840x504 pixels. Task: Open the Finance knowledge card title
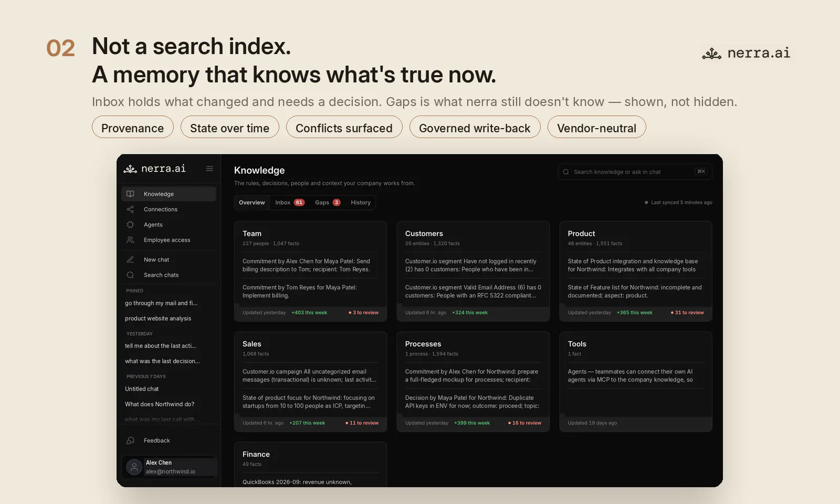click(256, 454)
